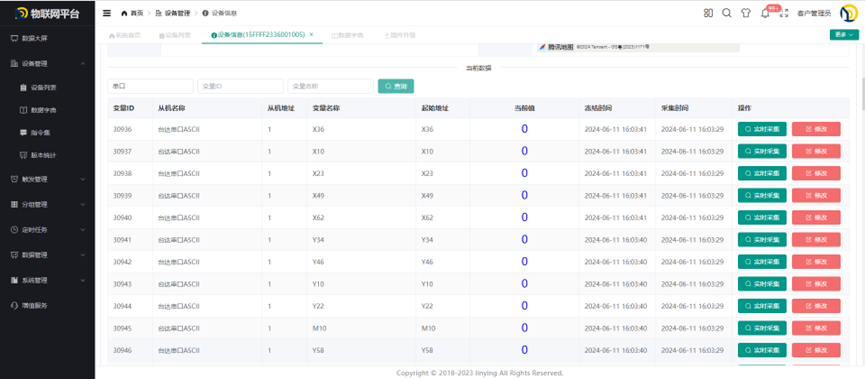The width and height of the screenshot is (865, 379).
Task: Select the 设备信息(15FFFF2336001005) tab
Action: (x=262, y=35)
